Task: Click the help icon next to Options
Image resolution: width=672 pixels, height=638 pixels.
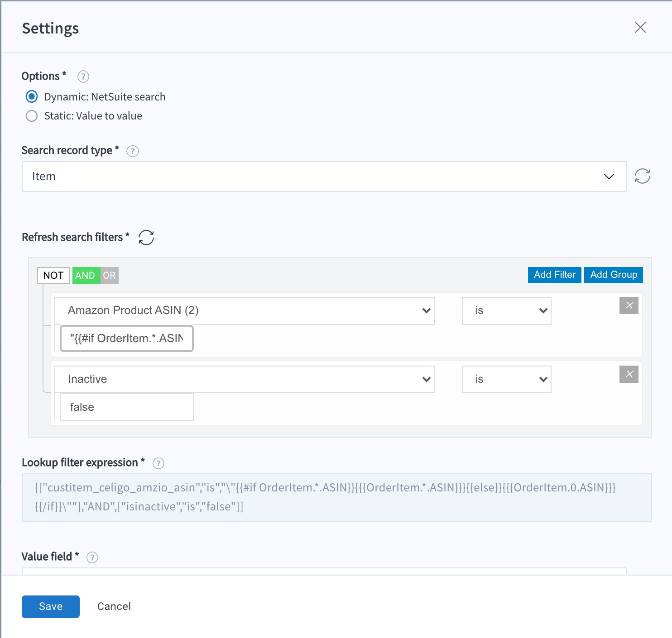Action: click(x=83, y=76)
